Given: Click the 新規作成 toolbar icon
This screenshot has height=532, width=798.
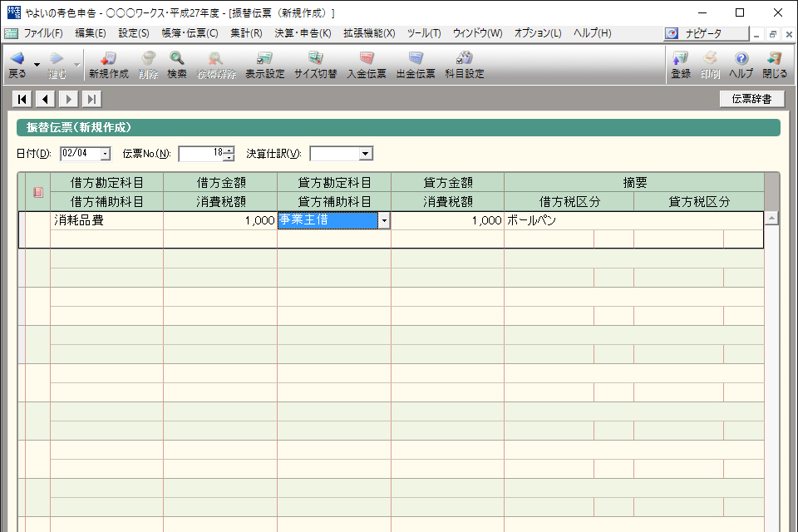Looking at the screenshot, I should [x=108, y=58].
